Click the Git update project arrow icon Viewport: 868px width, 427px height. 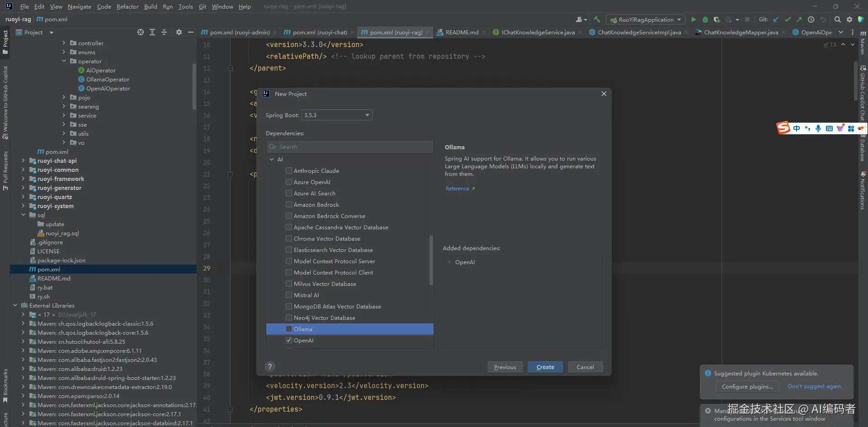(x=776, y=19)
